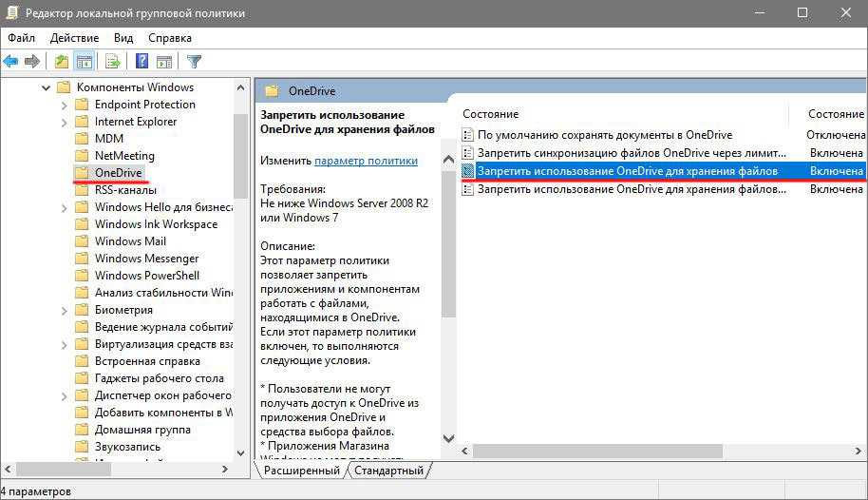Select the Ведение журнала событий folder
This screenshot has height=500, width=868.
(x=164, y=327)
